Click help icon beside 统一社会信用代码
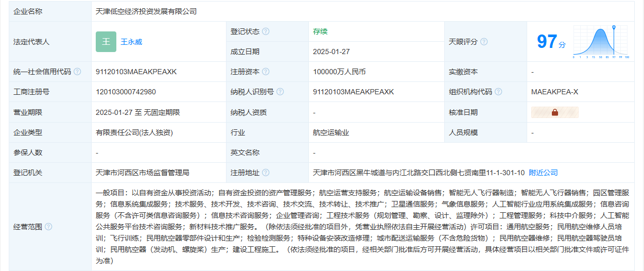Screen dimensions: 644x271 pos(77,72)
